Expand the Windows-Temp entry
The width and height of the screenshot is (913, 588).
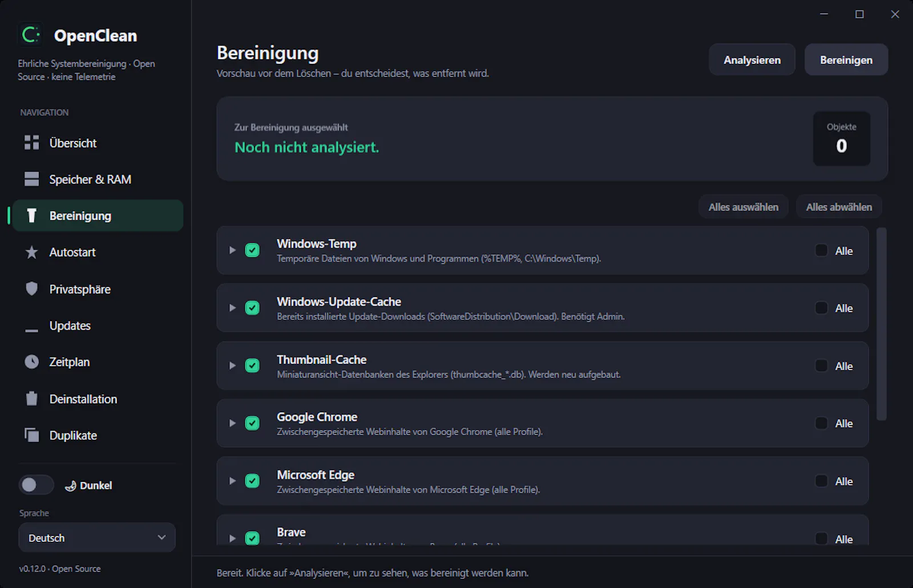click(x=232, y=250)
